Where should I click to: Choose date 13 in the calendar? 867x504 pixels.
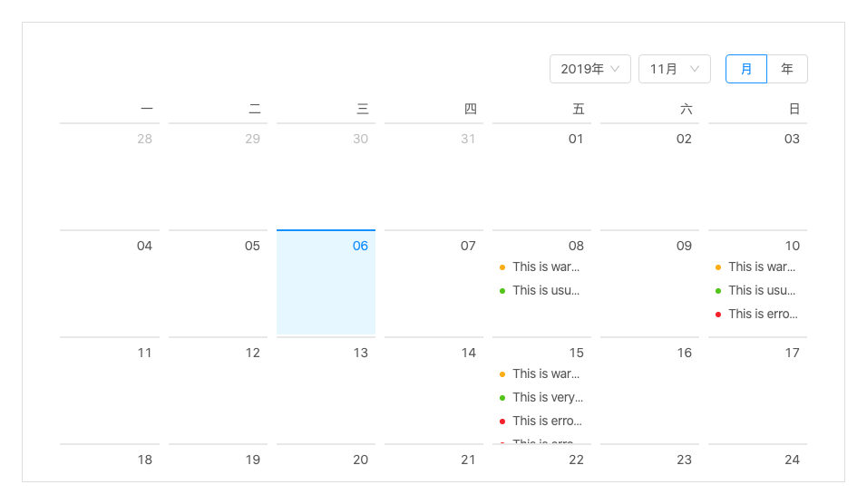(360, 353)
